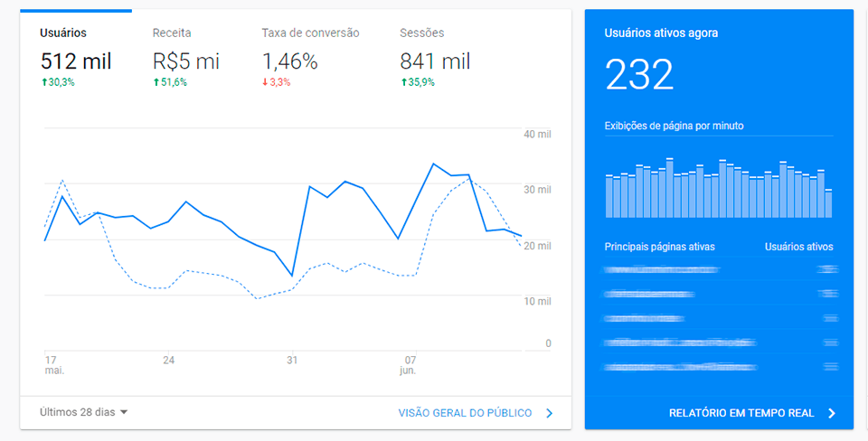Open RELATÓRIO EM TEMPO REAL report
The image size is (868, 441).
(x=741, y=413)
